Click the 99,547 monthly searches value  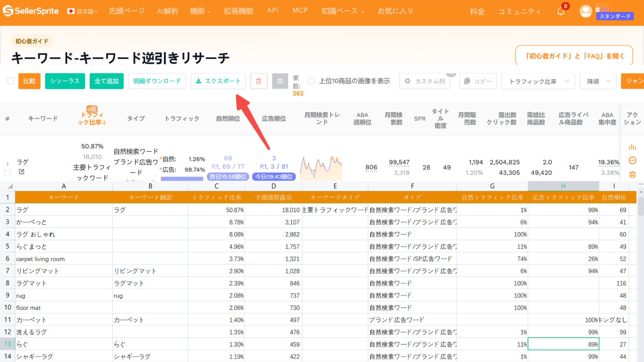tap(399, 162)
